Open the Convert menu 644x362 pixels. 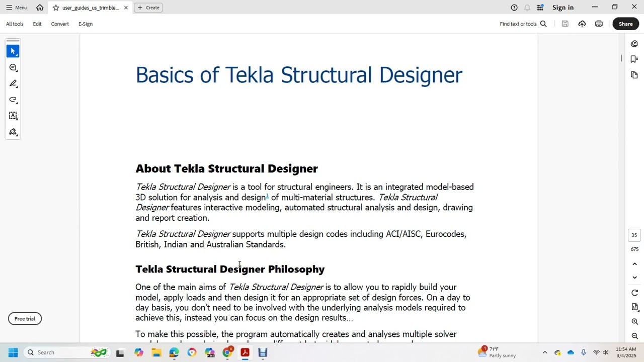60,24
